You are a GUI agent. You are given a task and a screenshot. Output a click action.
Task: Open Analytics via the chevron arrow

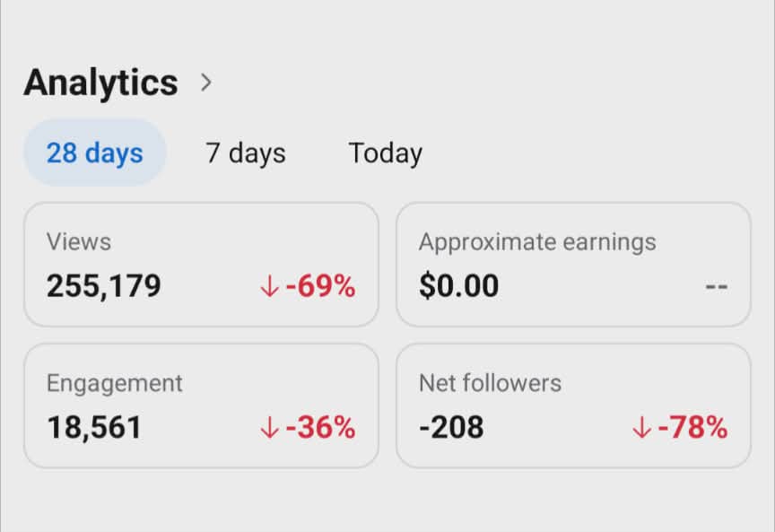tap(206, 82)
